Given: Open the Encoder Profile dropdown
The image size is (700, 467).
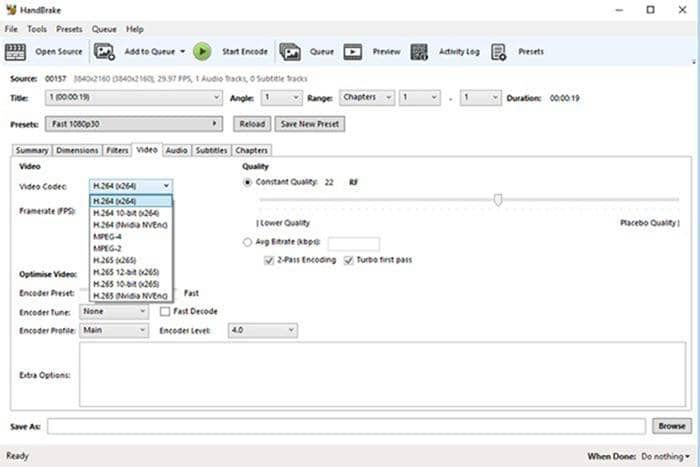Looking at the screenshot, I should (114, 330).
